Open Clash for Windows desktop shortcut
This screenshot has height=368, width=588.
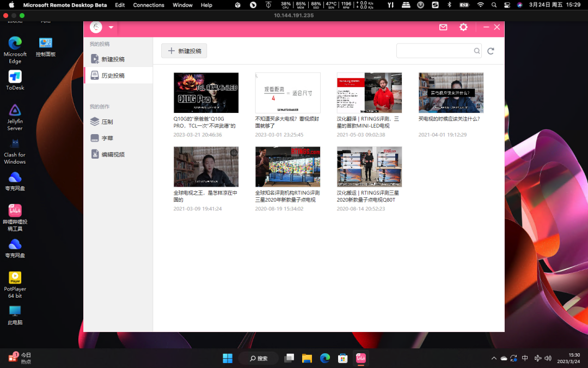(x=15, y=151)
